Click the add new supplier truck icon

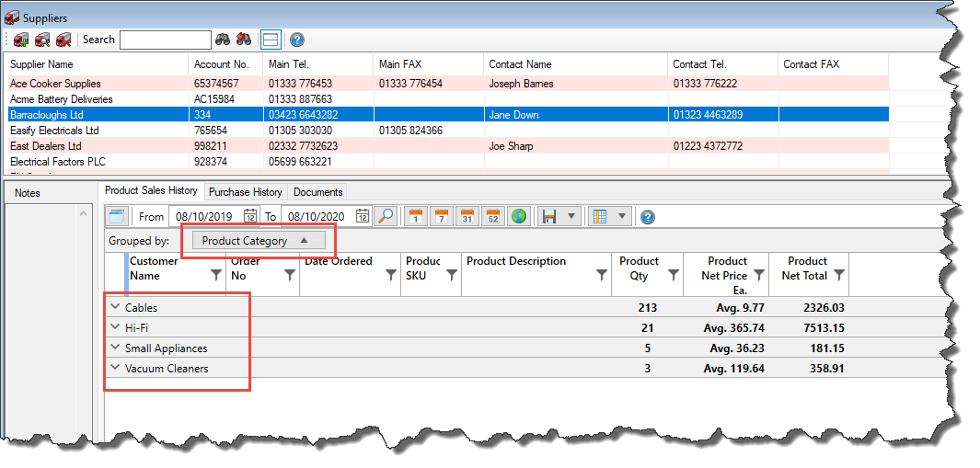pyautogui.click(x=21, y=40)
